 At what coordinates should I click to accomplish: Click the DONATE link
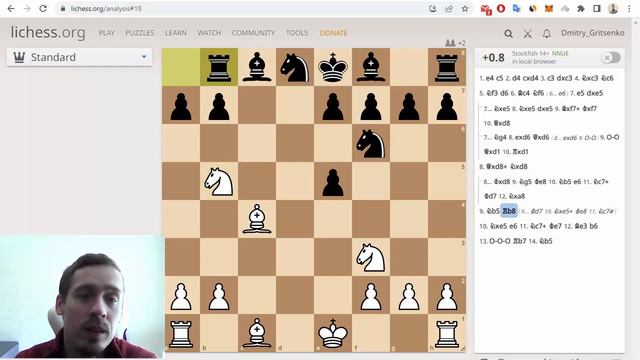coord(333,33)
